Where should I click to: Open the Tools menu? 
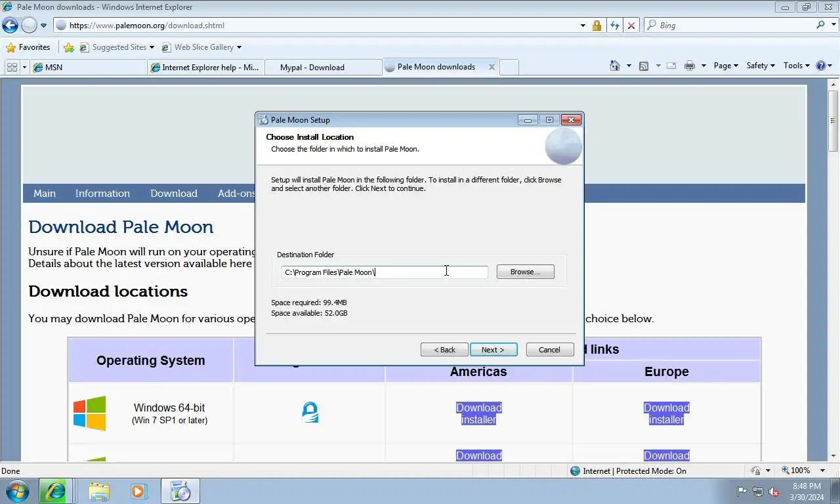pos(796,66)
